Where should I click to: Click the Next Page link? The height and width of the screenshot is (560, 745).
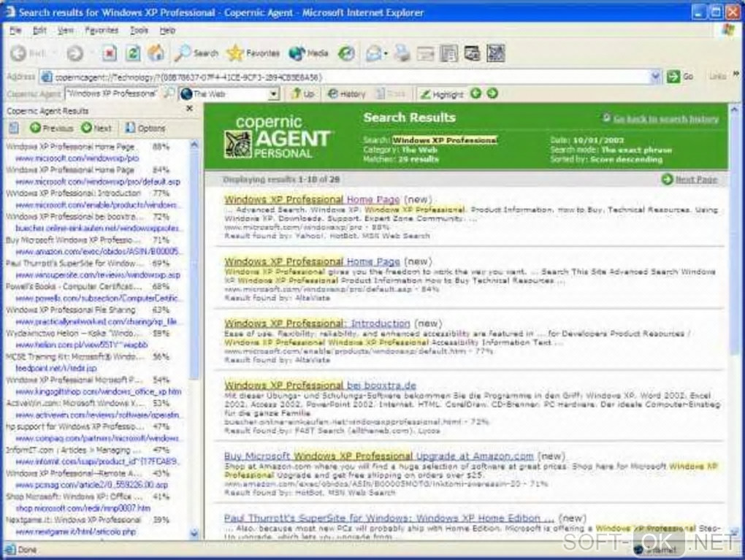(x=696, y=179)
